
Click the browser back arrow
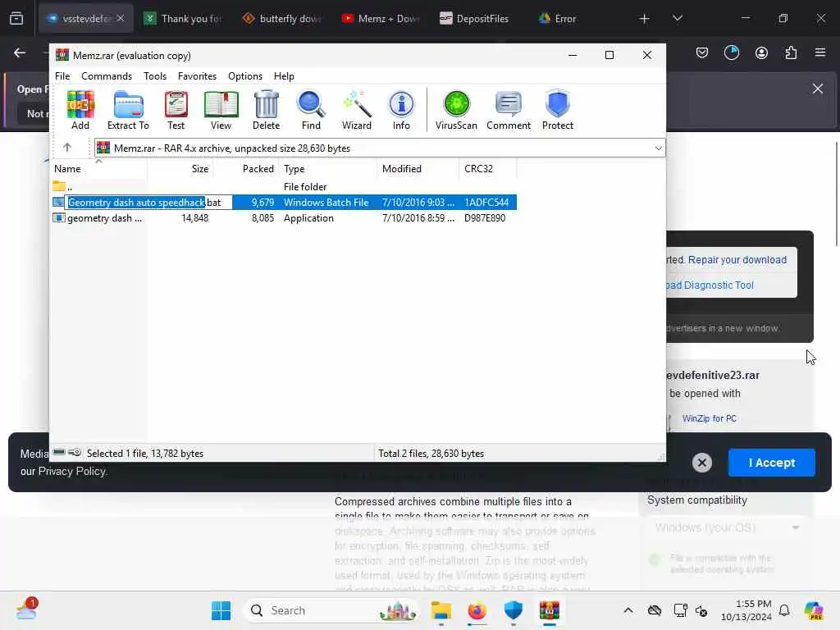[x=20, y=52]
